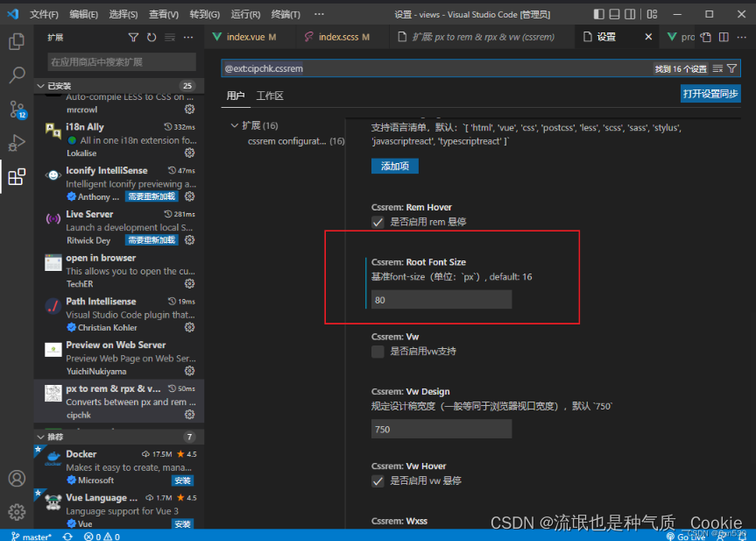Open the 终端(T) menu
Screen dimensions: 756x541
pos(286,15)
